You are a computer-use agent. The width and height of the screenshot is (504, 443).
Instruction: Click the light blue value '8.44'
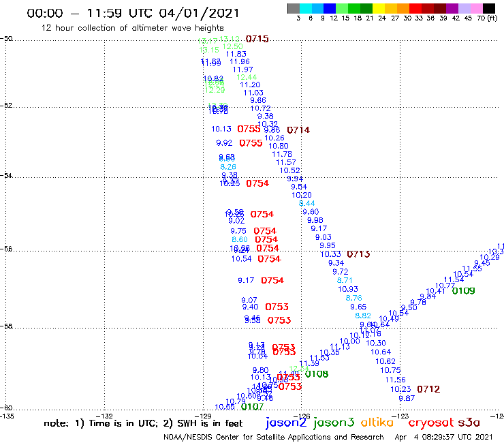click(x=307, y=203)
